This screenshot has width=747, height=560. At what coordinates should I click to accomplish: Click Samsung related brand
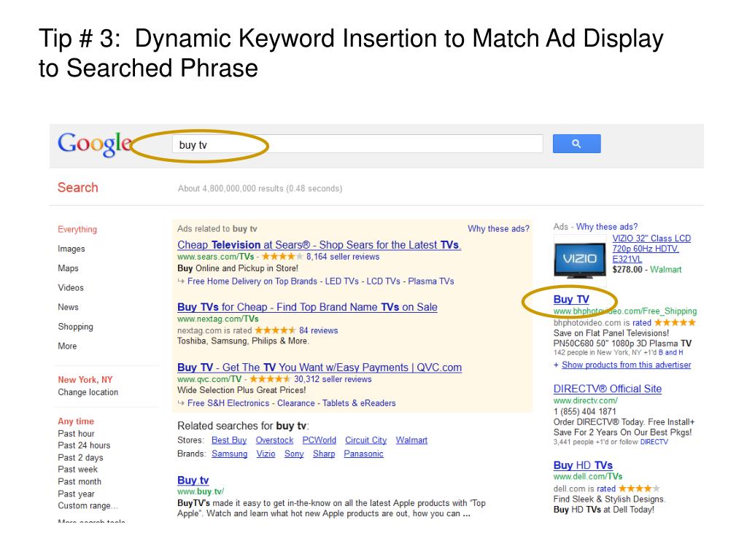pos(230,454)
